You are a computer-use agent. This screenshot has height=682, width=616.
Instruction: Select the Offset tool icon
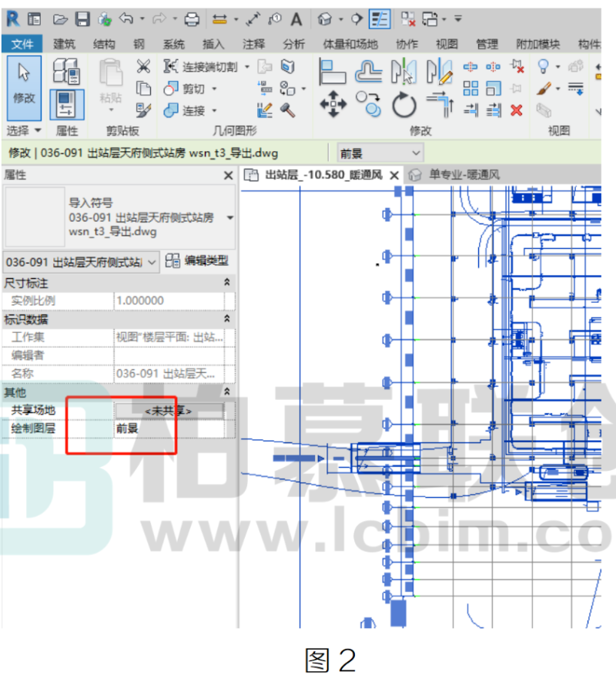coord(368,72)
